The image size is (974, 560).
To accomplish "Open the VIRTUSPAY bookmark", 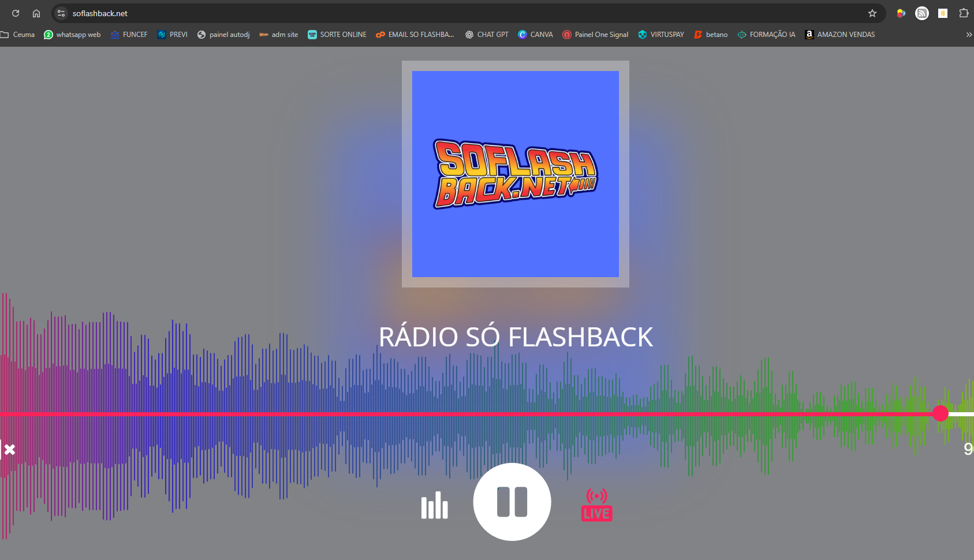I will coord(661,35).
